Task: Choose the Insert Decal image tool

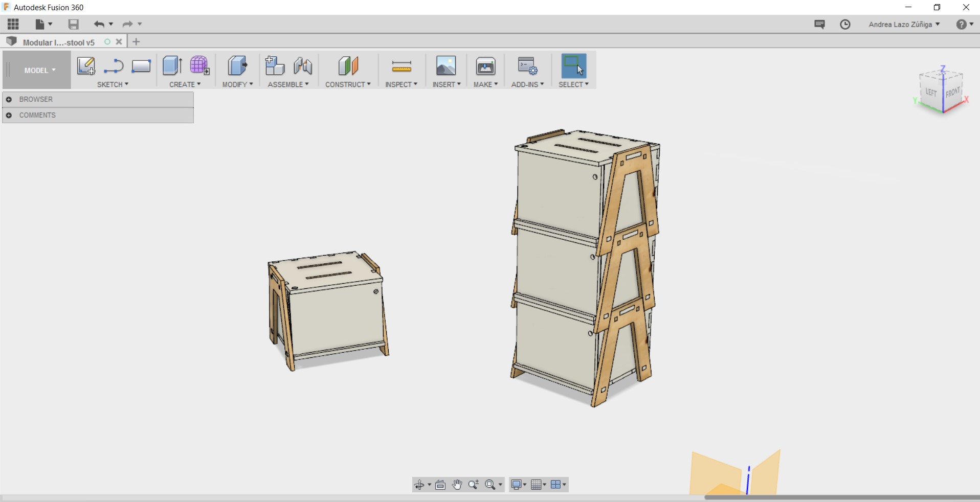Action: click(x=446, y=66)
